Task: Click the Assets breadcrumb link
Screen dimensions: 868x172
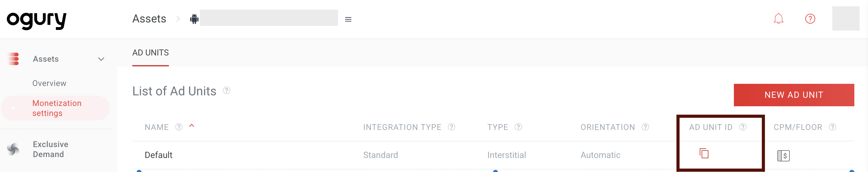Action: (x=149, y=19)
